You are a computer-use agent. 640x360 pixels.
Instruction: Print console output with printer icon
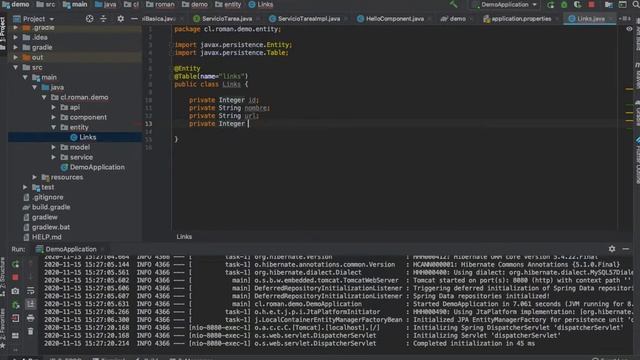pos(31,318)
